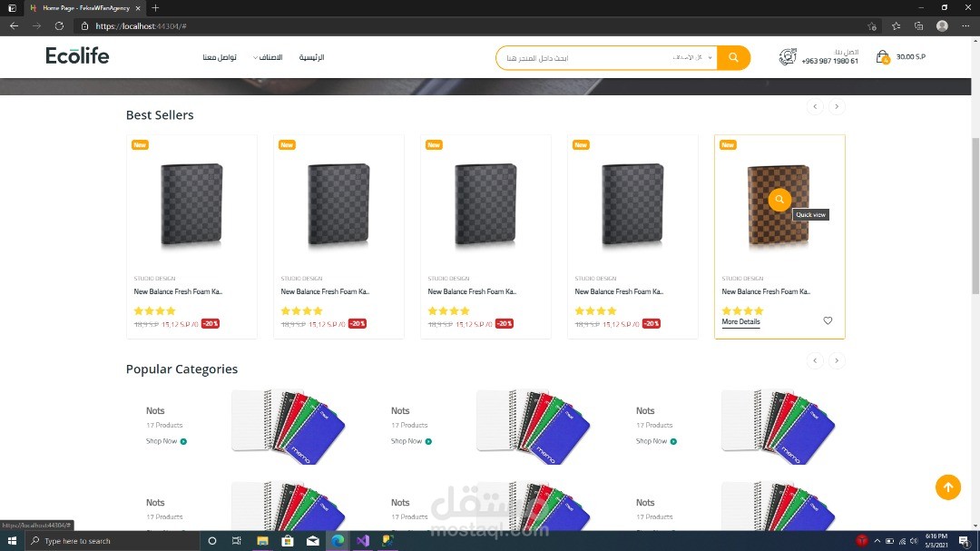
Task: Open Task View from the taskbar
Action: pos(236,540)
